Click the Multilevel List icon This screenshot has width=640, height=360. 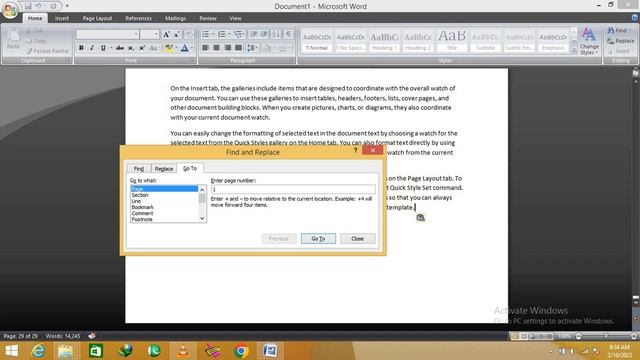pos(238,34)
